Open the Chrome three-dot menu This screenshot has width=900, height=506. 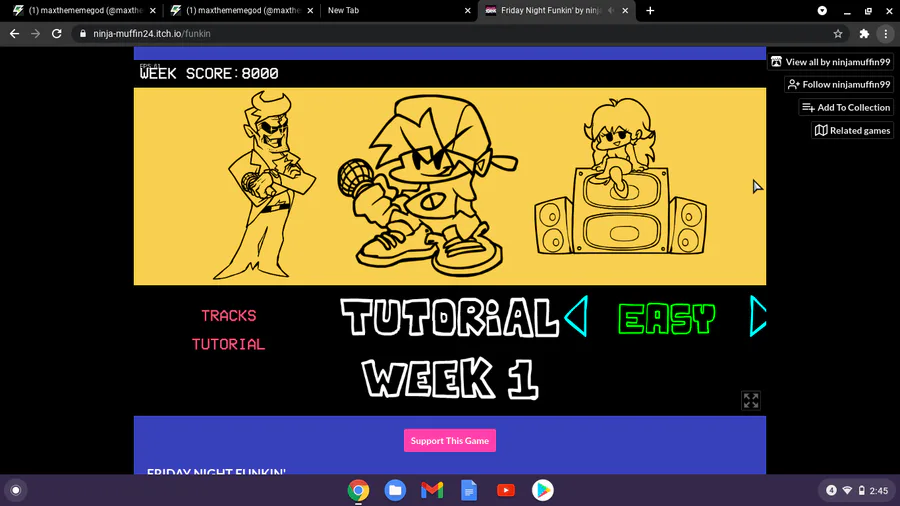click(x=886, y=34)
